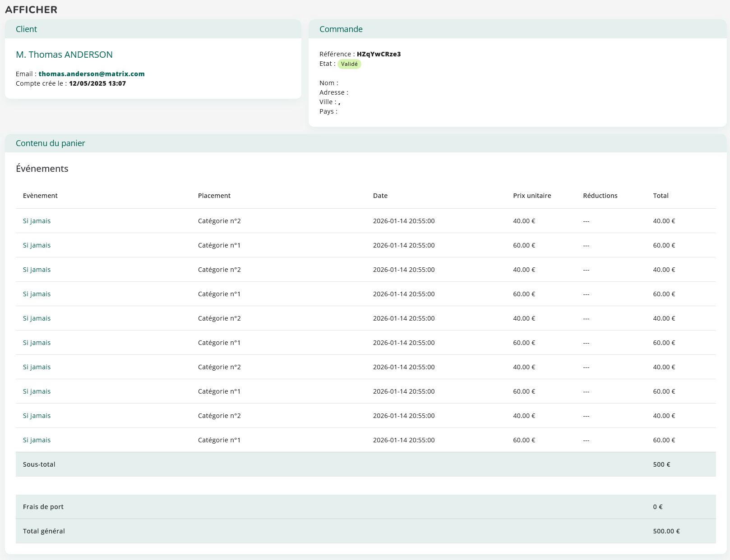Click the Validé status badge
730x560 pixels.
pyautogui.click(x=349, y=64)
